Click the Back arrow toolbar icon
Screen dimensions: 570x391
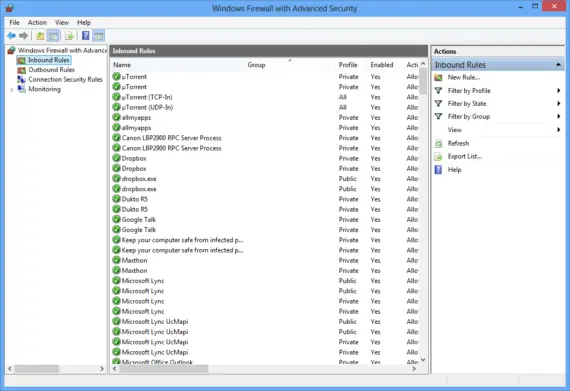tap(11, 36)
